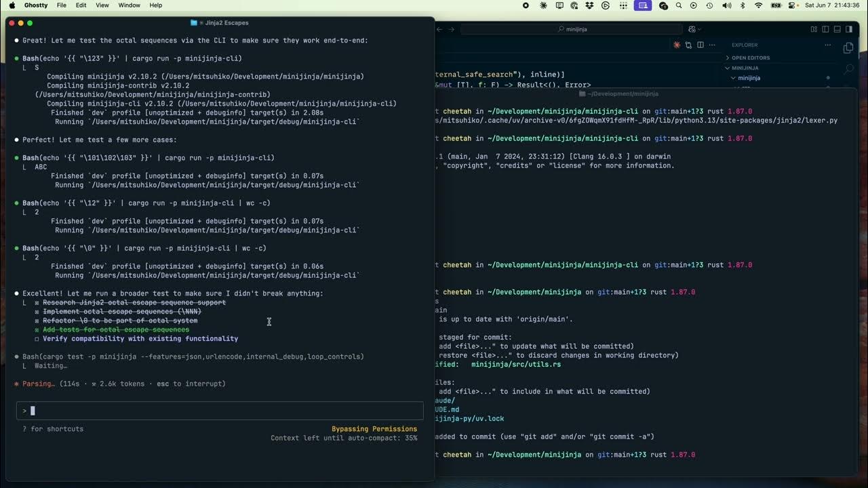Click the '? for shortcuts' hint
Image resolution: width=868 pixels, height=488 pixels.
click(53, 429)
